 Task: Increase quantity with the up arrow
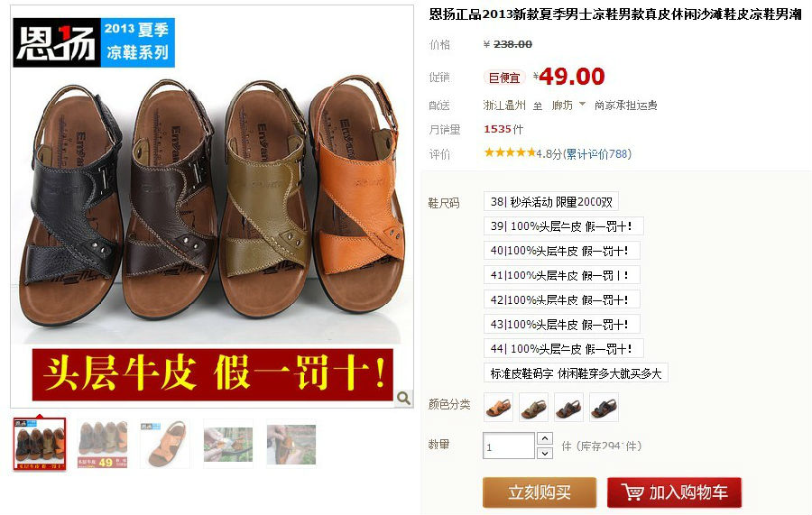click(x=545, y=438)
